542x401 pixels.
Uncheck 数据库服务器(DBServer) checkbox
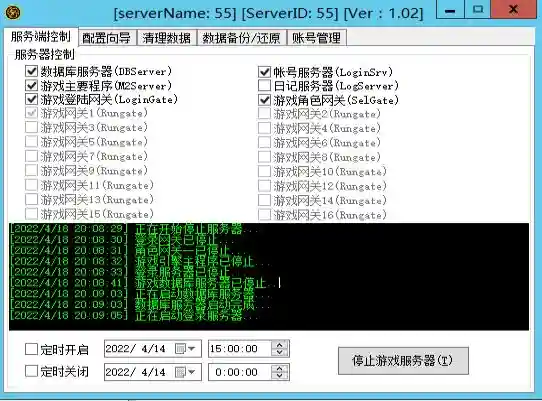click(31, 71)
